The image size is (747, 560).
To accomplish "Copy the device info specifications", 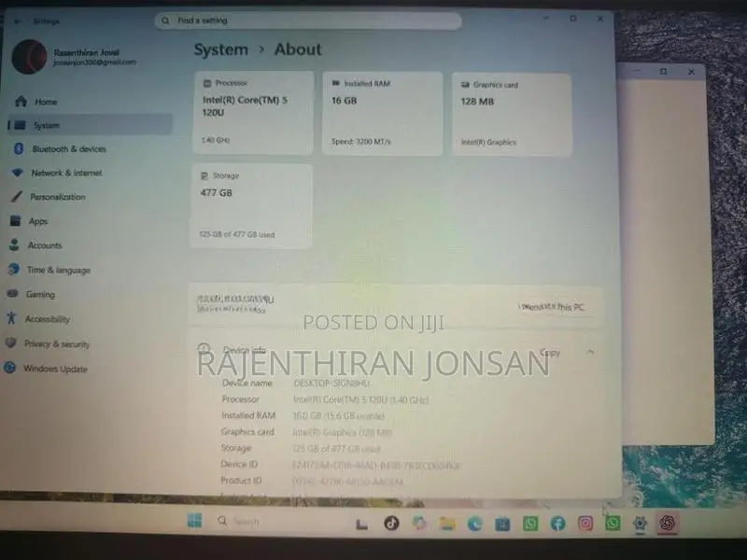I will click(x=549, y=353).
